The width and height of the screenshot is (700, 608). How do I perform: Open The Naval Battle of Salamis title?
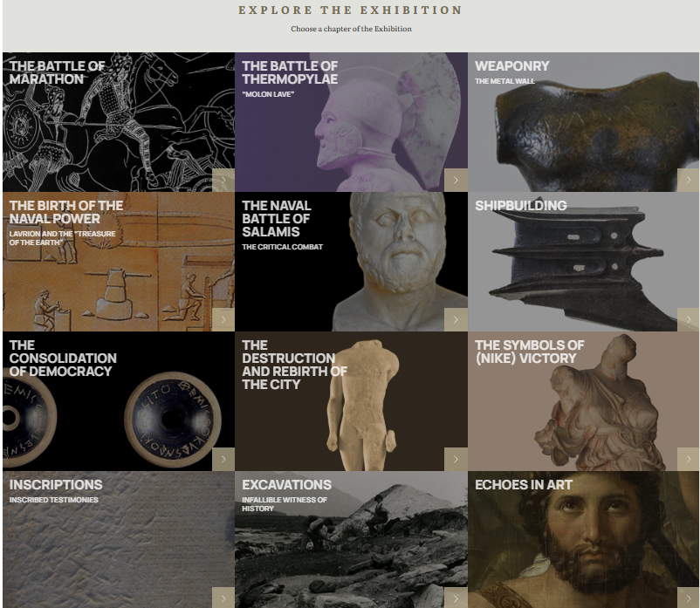point(277,219)
